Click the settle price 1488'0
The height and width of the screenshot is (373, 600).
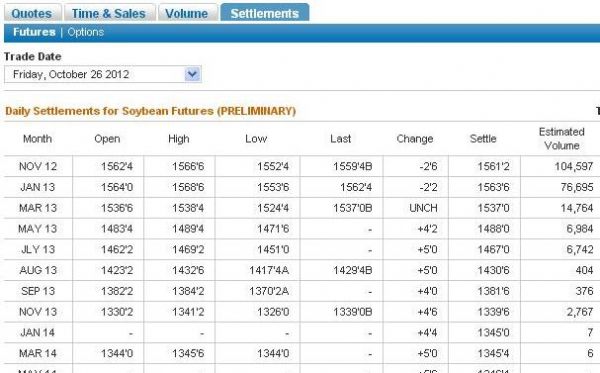click(x=494, y=229)
